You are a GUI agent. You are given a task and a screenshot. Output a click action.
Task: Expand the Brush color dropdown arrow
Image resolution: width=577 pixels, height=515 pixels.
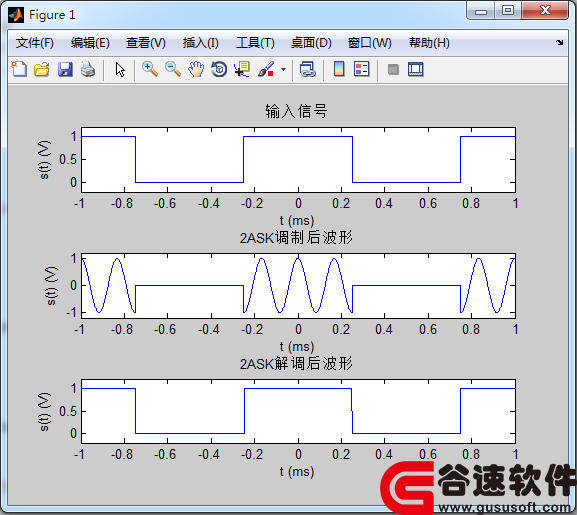(283, 69)
